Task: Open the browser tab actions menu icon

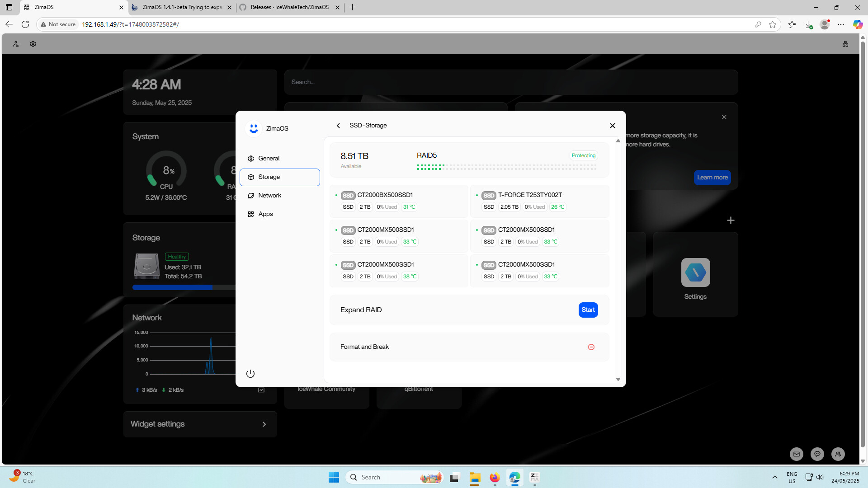Action: [x=9, y=7]
